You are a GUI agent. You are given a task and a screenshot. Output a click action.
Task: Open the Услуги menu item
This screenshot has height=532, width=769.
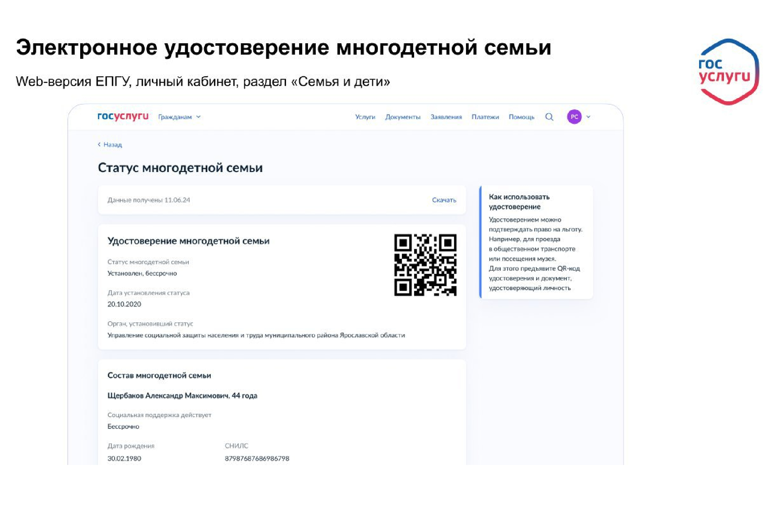(x=365, y=117)
